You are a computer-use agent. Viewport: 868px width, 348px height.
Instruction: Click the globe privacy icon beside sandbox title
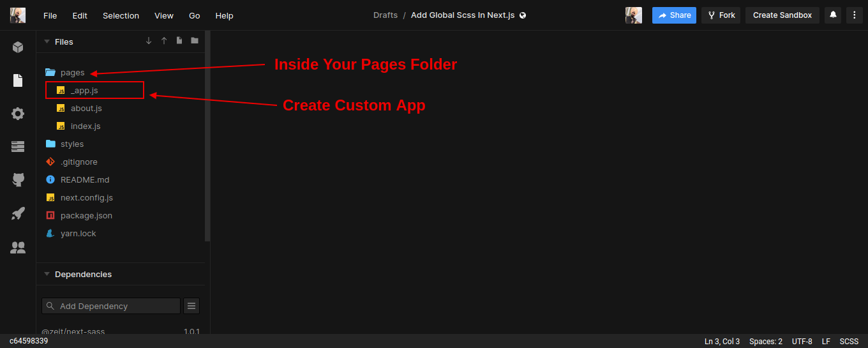click(x=523, y=15)
